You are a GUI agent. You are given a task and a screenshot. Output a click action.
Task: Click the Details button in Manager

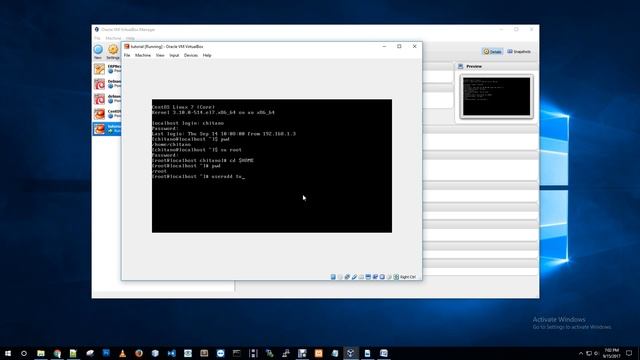[492, 52]
